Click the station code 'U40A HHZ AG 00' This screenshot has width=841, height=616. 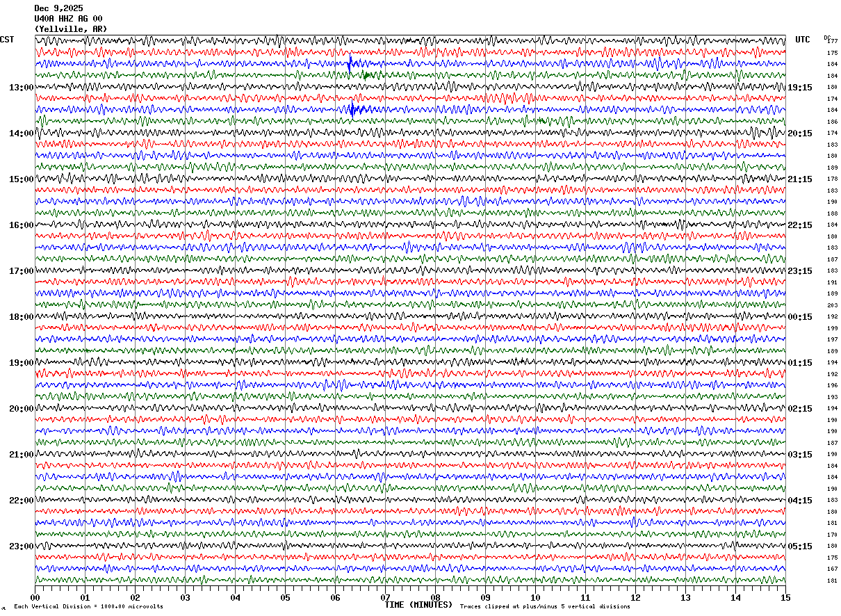tap(68, 19)
